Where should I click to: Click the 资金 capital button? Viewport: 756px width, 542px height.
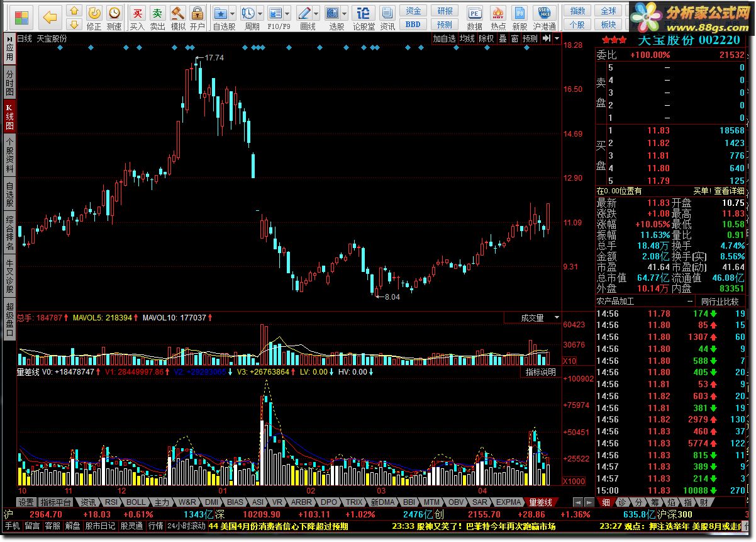tap(413, 11)
